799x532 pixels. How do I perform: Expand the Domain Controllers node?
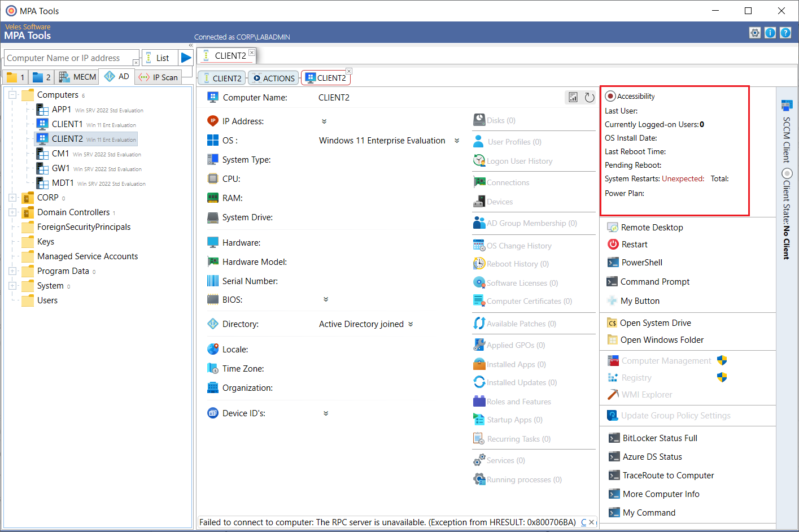pyautogui.click(x=12, y=212)
